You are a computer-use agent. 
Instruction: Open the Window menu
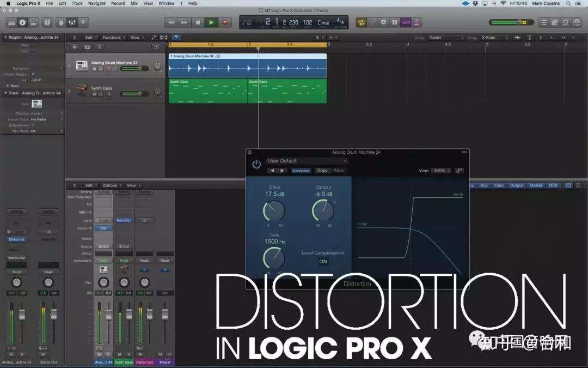[167, 3]
